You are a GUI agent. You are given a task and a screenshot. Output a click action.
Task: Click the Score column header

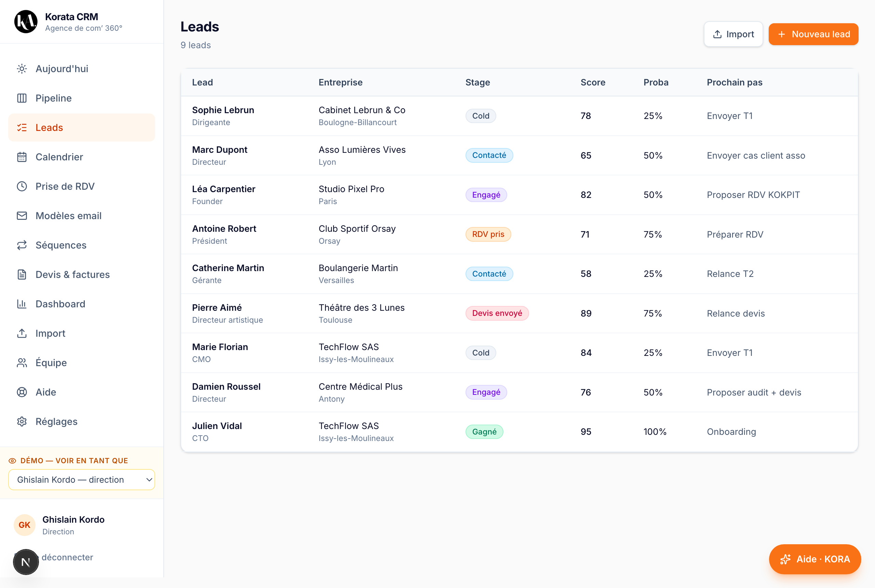(593, 82)
